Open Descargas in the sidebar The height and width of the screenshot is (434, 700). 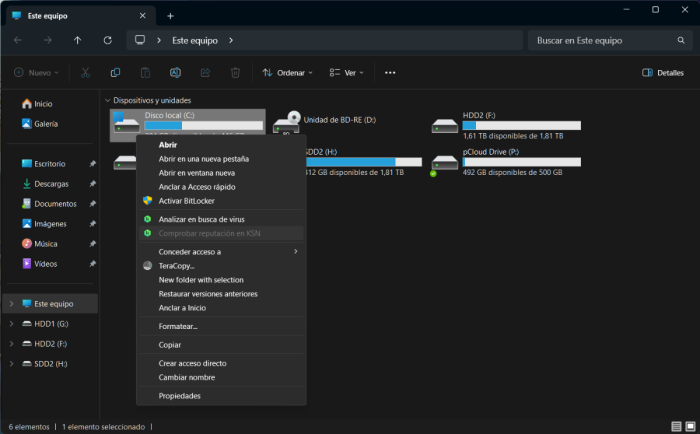pyautogui.click(x=50, y=184)
